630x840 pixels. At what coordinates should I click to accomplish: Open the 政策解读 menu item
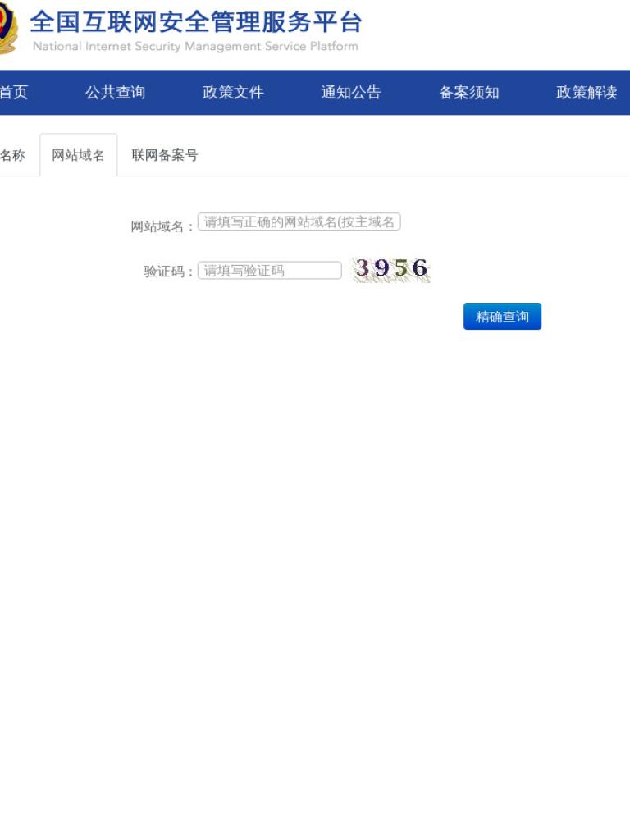click(587, 92)
